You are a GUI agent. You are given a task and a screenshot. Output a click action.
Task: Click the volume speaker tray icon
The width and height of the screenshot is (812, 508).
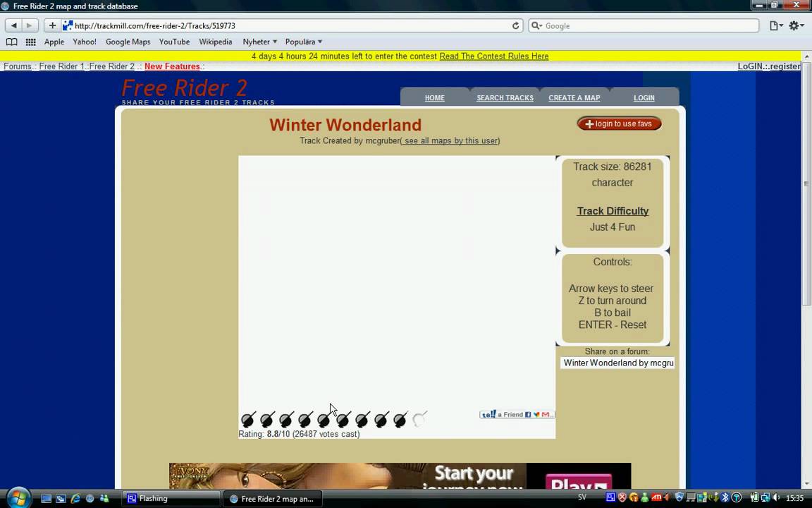[x=776, y=497]
